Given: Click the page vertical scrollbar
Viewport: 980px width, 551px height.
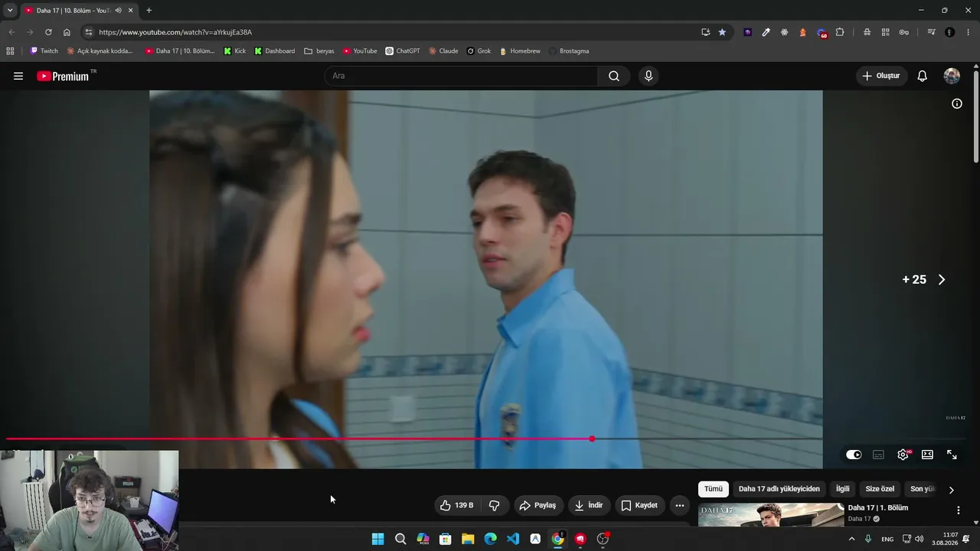Looking at the screenshot, I should (x=976, y=115).
